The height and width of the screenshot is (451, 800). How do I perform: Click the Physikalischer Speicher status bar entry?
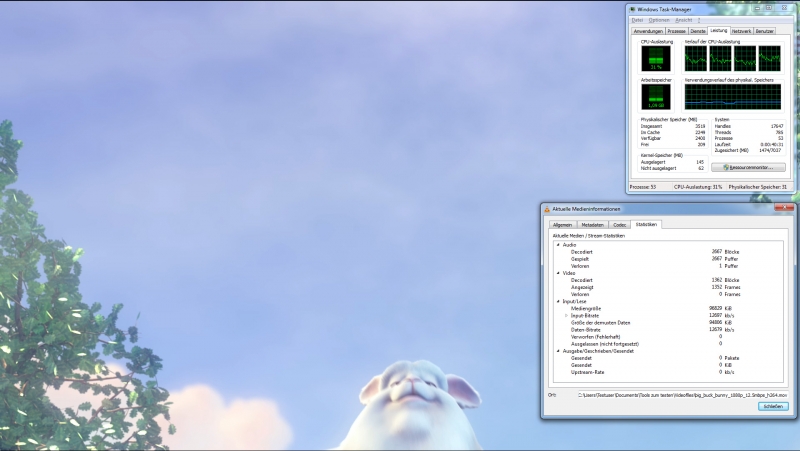coord(758,187)
